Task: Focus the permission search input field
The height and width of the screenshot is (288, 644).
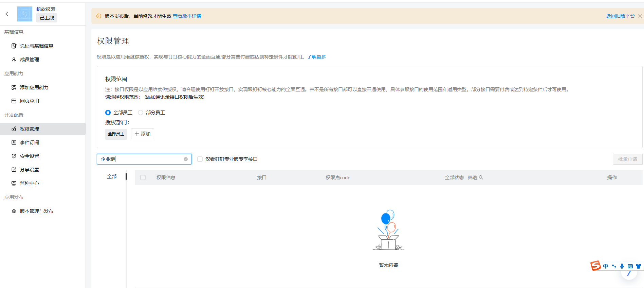Action: 144,159
